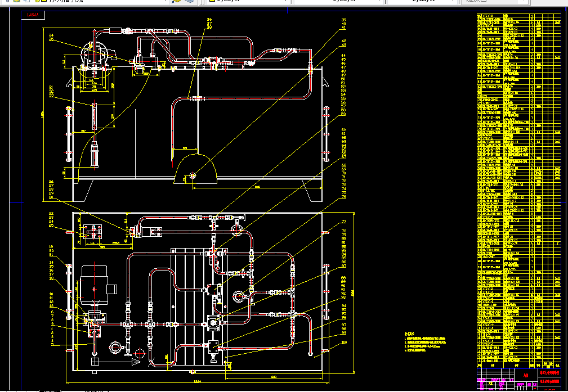Click the technical requirements text block
This screenshot has width=568, height=392.
tap(425, 342)
